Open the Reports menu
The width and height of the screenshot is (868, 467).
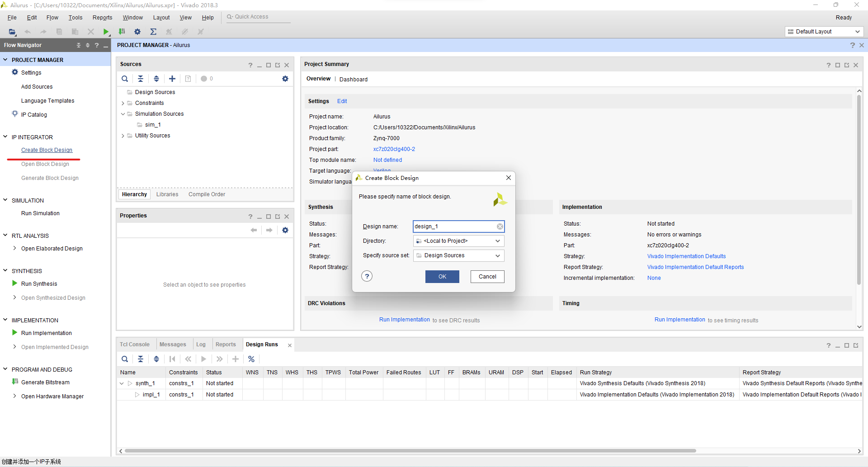click(x=102, y=18)
